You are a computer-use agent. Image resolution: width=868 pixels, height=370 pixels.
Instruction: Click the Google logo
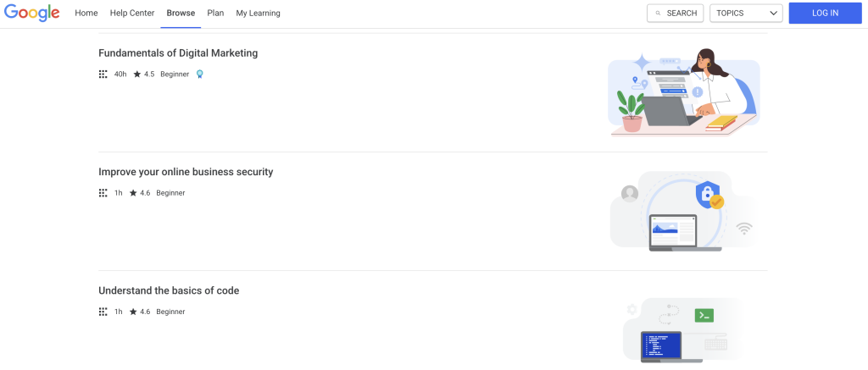31,13
